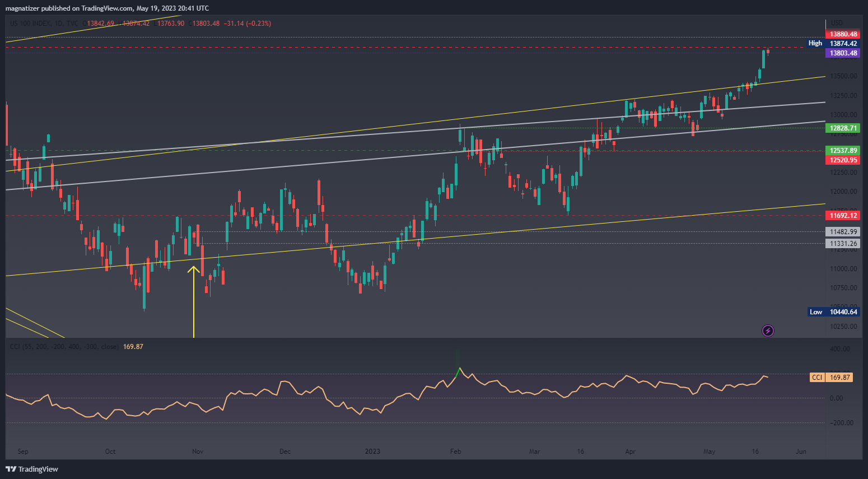Click the red 13880.48 price tag
The width and height of the screenshot is (868, 479).
pos(843,34)
